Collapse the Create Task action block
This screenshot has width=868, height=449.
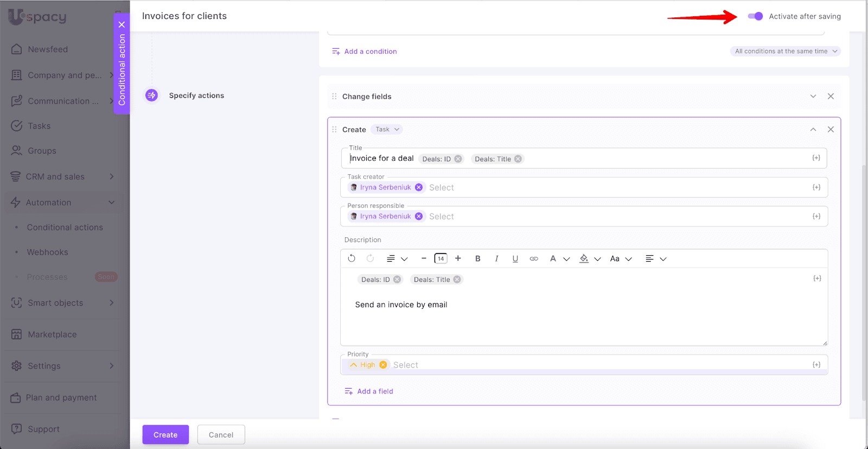(813, 129)
